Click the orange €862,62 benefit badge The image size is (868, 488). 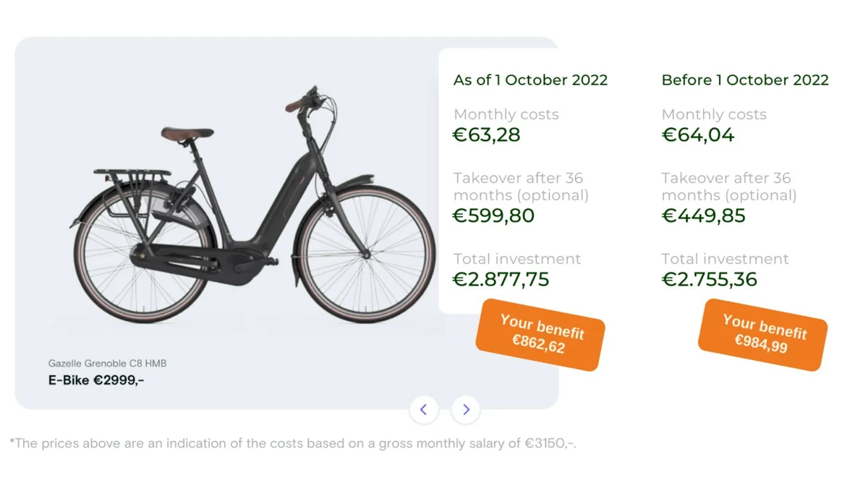(x=540, y=334)
